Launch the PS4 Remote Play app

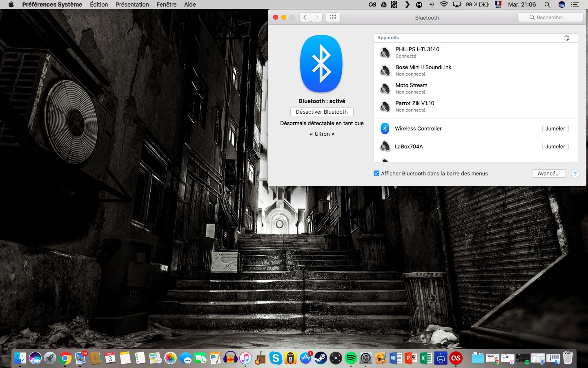[440, 359]
